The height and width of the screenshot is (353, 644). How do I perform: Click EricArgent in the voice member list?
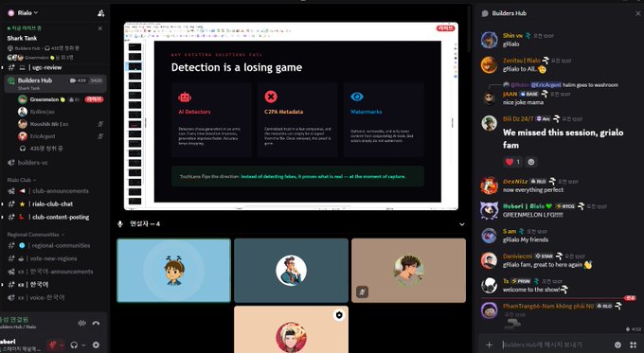click(43, 136)
